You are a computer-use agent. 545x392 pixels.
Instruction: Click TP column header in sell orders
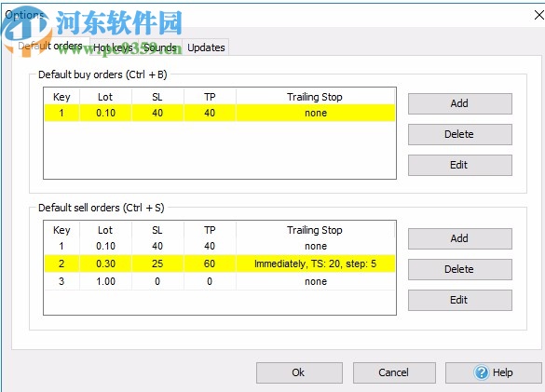(x=210, y=230)
